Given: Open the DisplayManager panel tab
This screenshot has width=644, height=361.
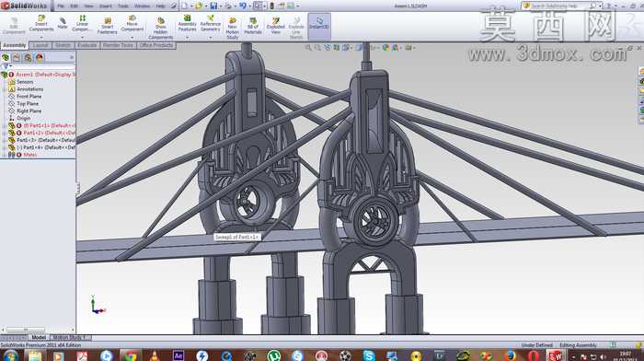Looking at the screenshot, I should (40, 57).
